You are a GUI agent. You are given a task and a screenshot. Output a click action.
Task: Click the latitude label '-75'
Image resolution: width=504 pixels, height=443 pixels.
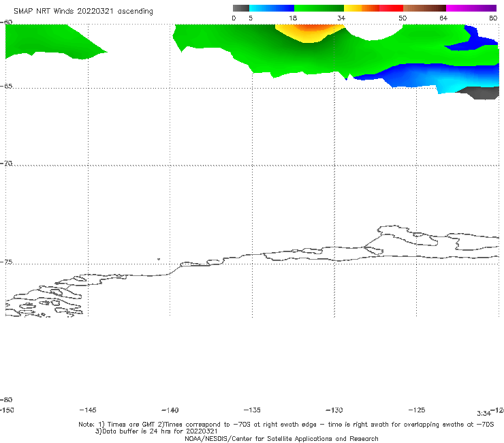pos(6,262)
